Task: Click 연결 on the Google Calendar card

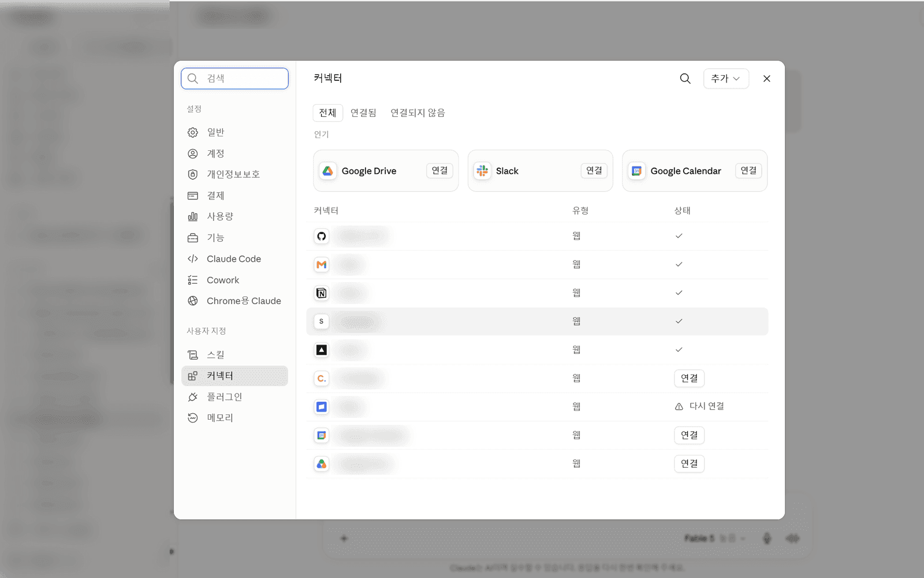Action: click(748, 171)
